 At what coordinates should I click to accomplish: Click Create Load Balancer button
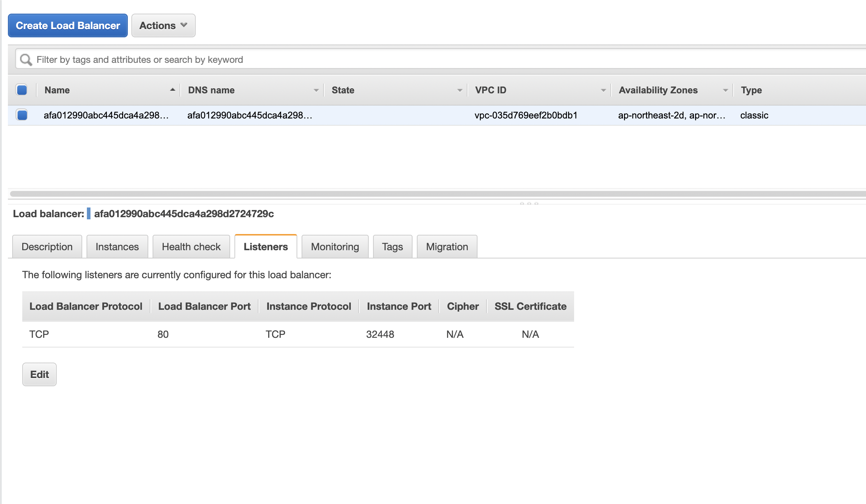[68, 25]
